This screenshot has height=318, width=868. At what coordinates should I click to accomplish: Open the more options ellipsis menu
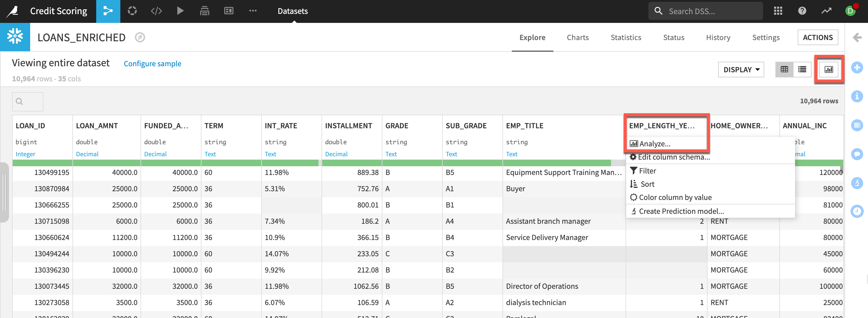click(x=253, y=11)
